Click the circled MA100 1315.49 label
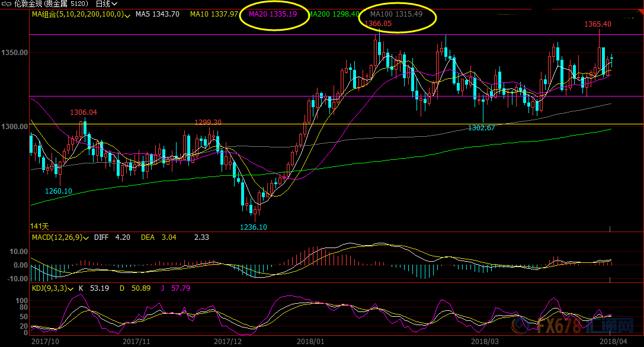 click(x=396, y=14)
